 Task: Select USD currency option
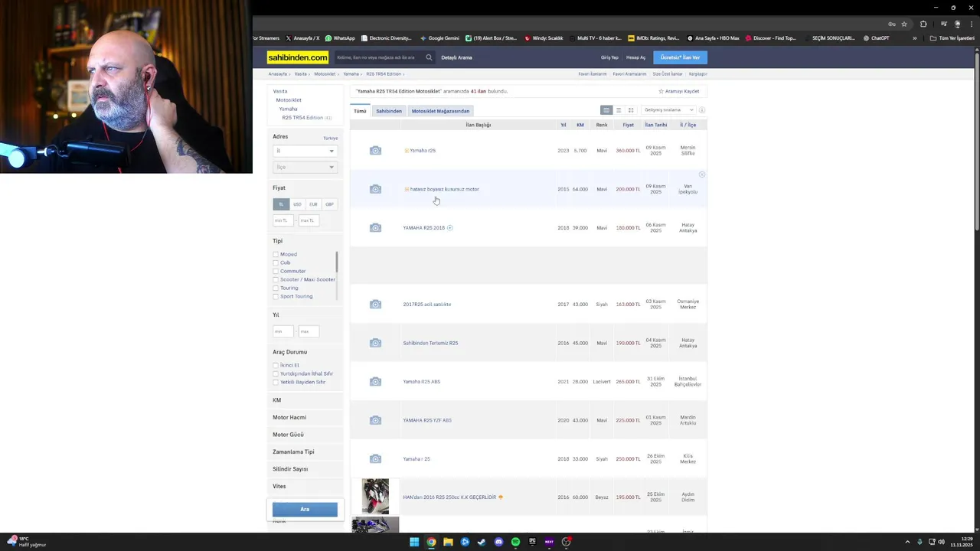(297, 204)
